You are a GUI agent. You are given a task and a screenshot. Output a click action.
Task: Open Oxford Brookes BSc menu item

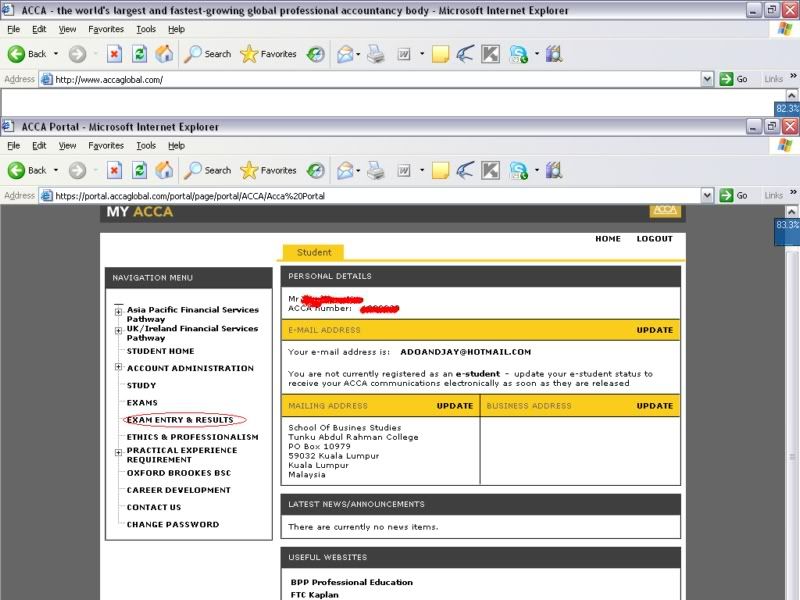pyautogui.click(x=179, y=473)
